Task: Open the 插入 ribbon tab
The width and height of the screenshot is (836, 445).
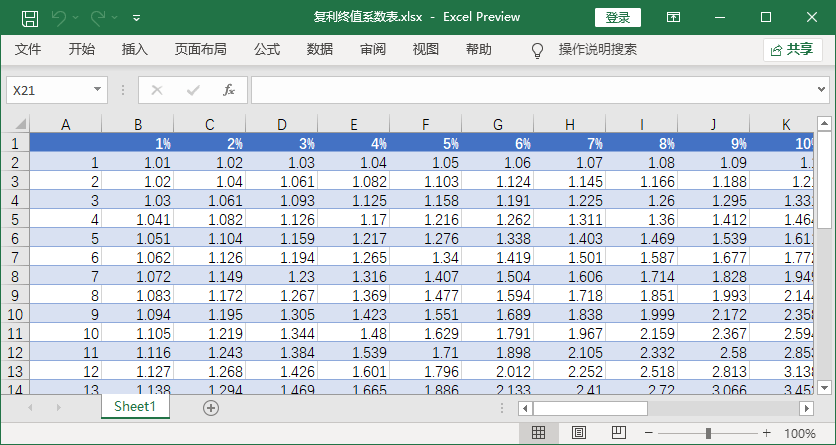Action: coord(134,50)
